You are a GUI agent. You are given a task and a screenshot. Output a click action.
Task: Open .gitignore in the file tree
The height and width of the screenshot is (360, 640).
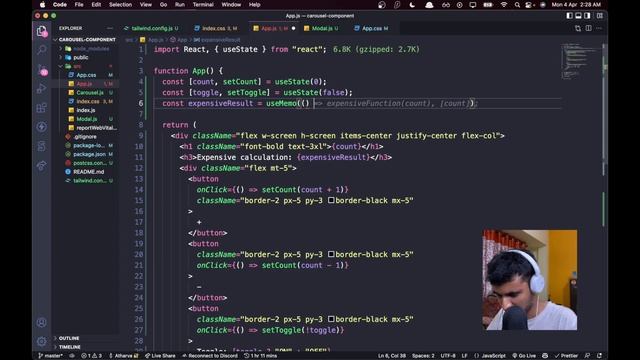point(84,137)
